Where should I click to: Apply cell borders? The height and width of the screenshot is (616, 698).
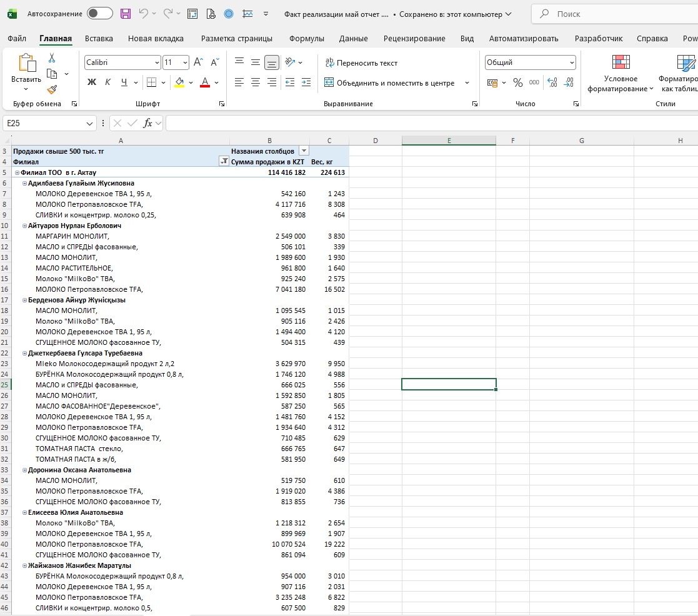click(x=151, y=82)
